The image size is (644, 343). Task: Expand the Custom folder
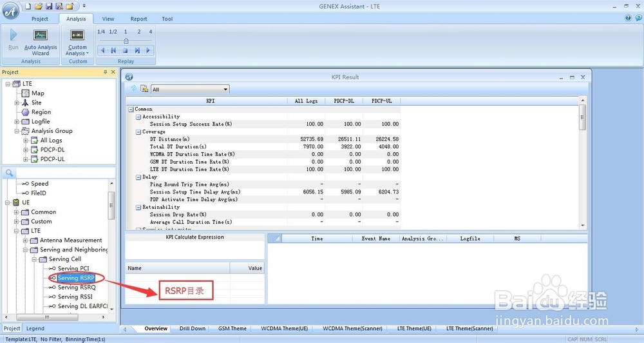coord(17,222)
